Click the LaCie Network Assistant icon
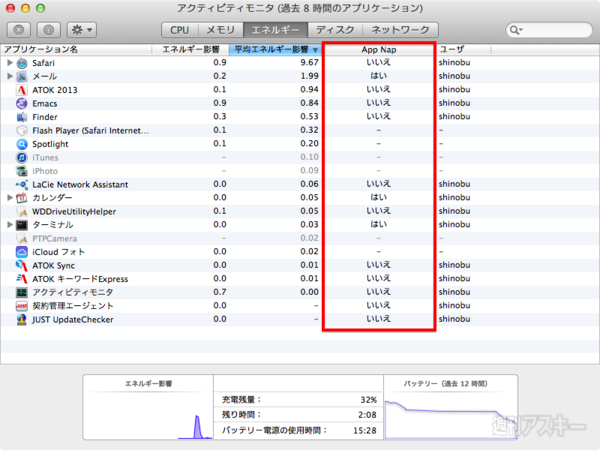Screen dimensions: 600x450 point(22,184)
